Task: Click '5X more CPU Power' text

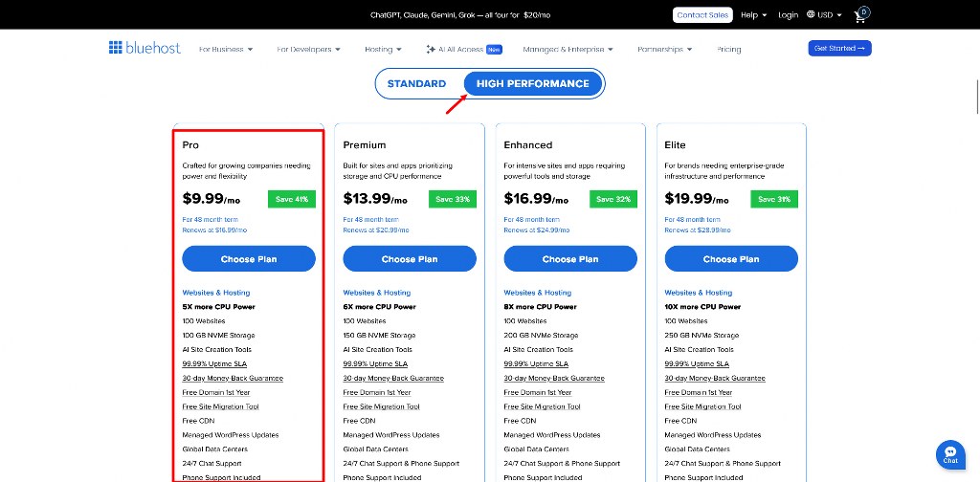Action: coord(219,307)
